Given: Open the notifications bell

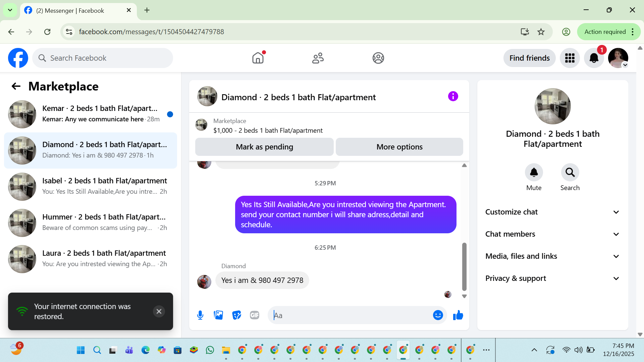Looking at the screenshot, I should point(594,58).
